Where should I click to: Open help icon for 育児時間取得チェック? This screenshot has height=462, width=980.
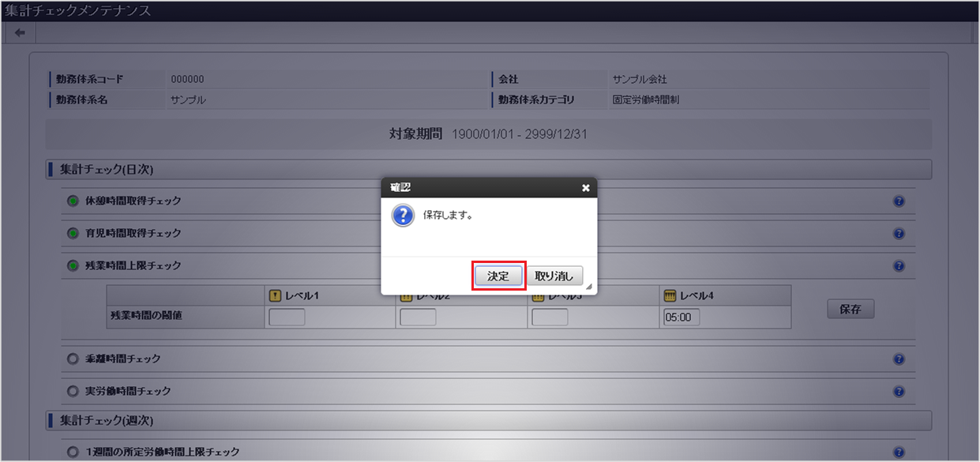(899, 234)
